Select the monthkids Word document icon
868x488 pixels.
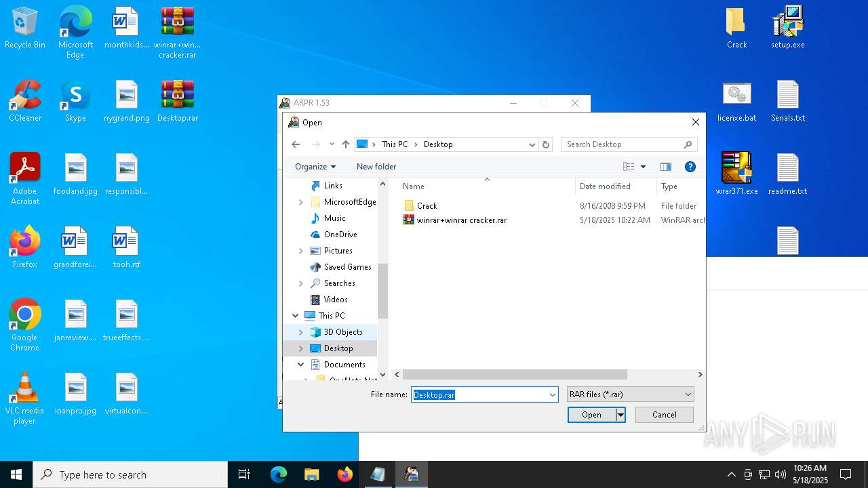126,28
